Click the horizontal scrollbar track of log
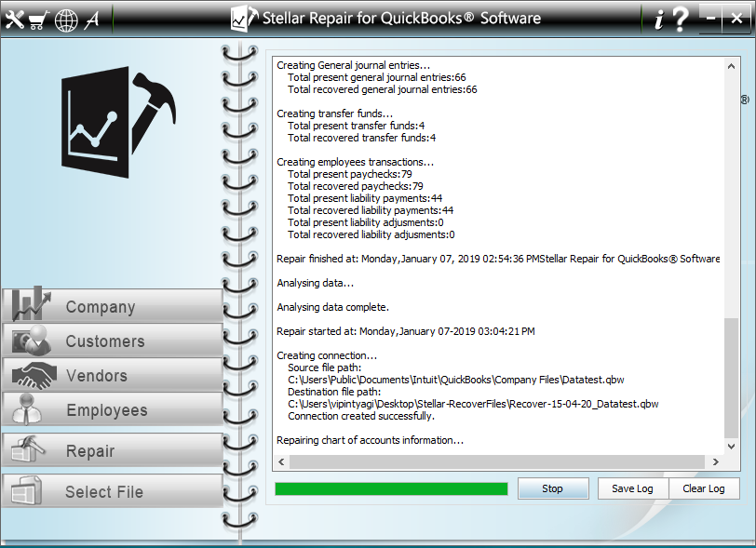 pos(496,462)
